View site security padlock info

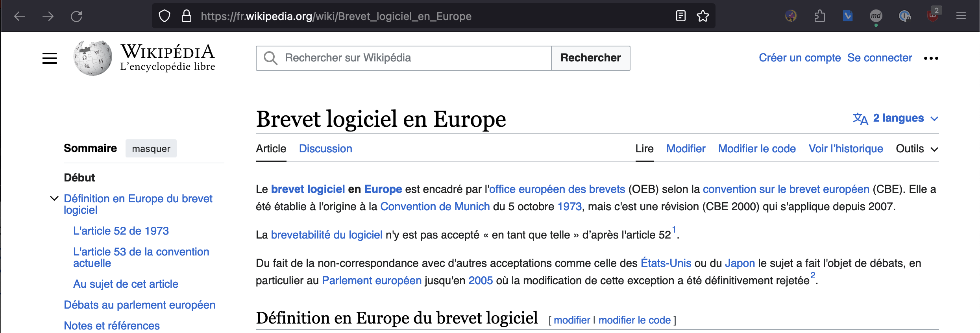coord(187,16)
